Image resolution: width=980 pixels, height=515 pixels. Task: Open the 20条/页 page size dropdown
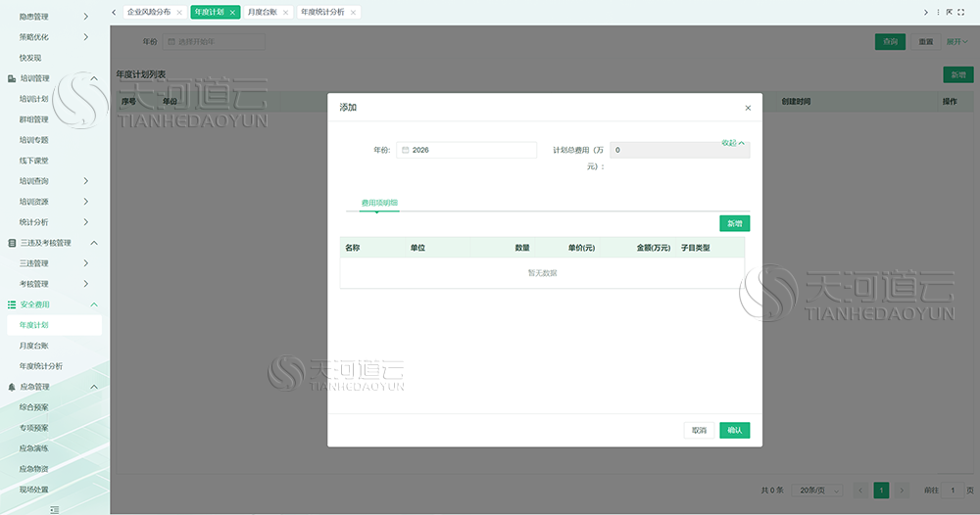click(817, 490)
